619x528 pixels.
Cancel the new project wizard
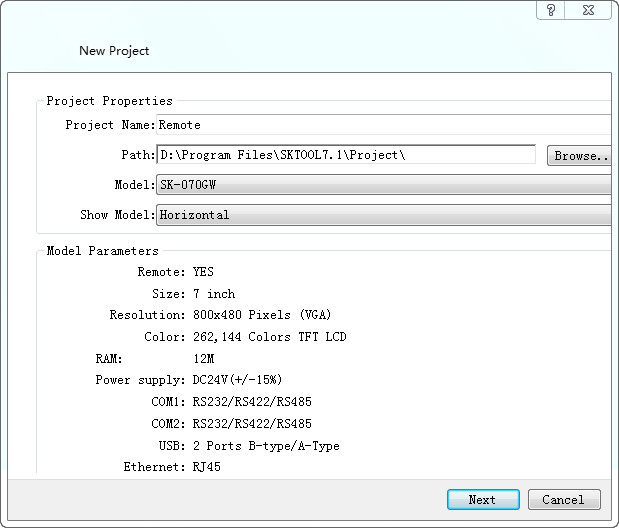(563, 499)
